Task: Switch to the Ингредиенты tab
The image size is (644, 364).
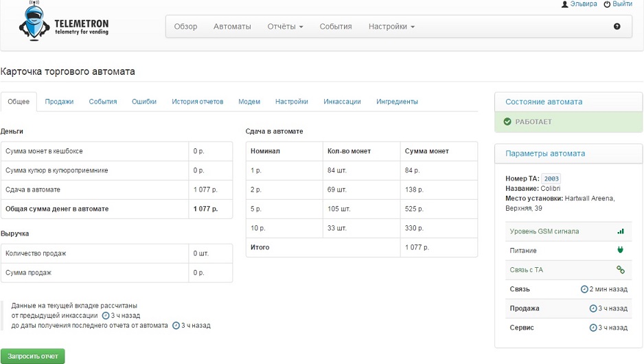Action: [397, 102]
